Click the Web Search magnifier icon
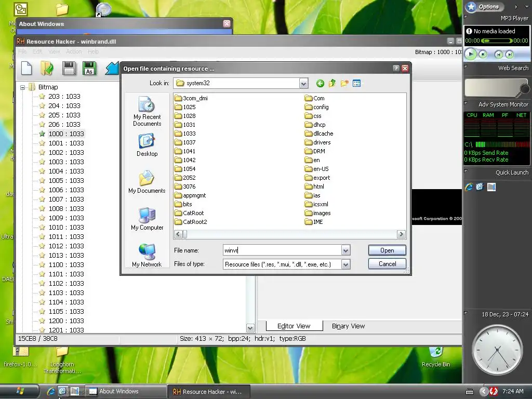Screen dimensions: 532x399 [524, 89]
